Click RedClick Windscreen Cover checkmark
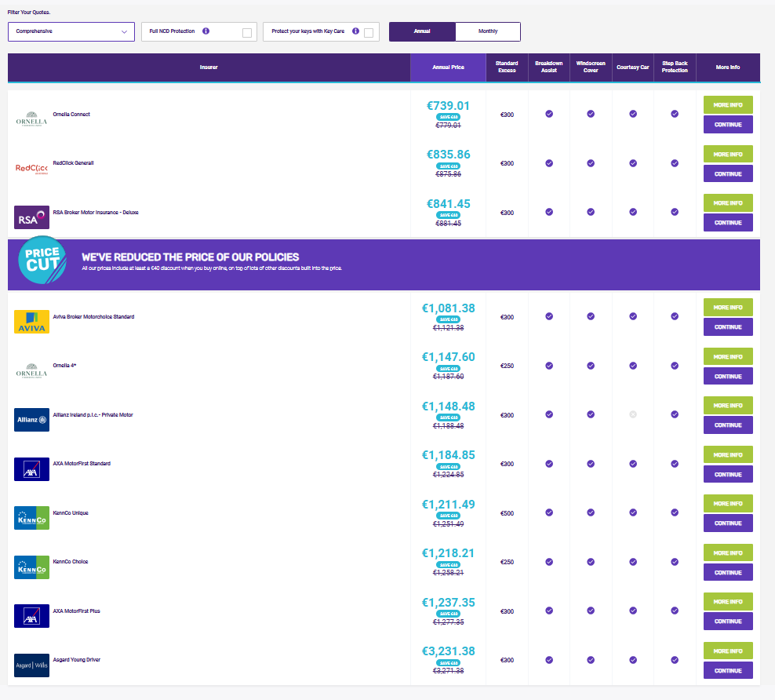This screenshot has width=775, height=700. tap(591, 163)
